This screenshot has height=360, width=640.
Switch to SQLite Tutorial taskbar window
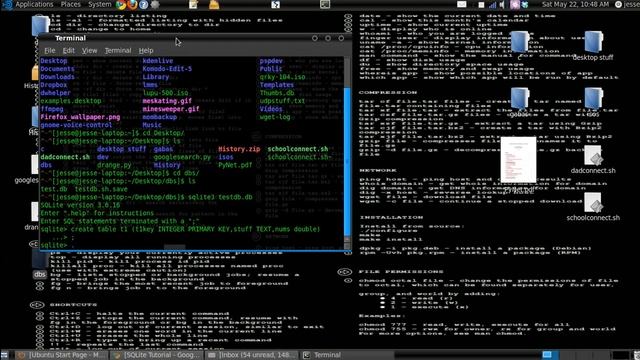tap(157, 355)
